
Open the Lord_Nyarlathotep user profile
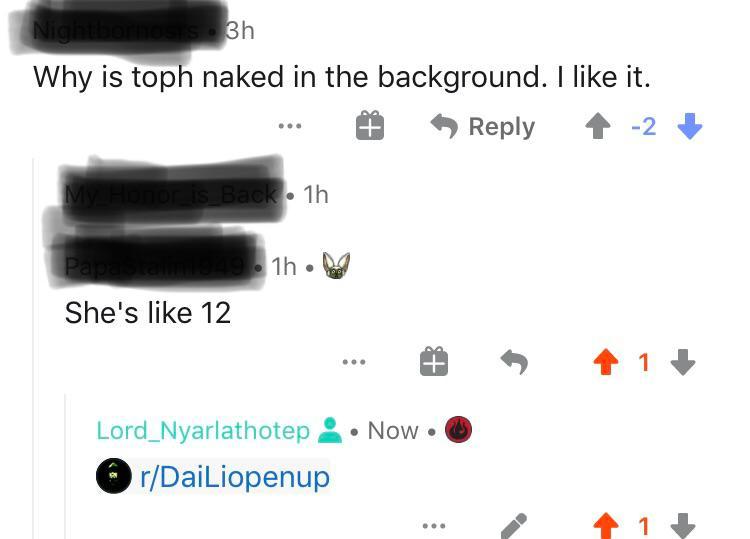[203, 430]
